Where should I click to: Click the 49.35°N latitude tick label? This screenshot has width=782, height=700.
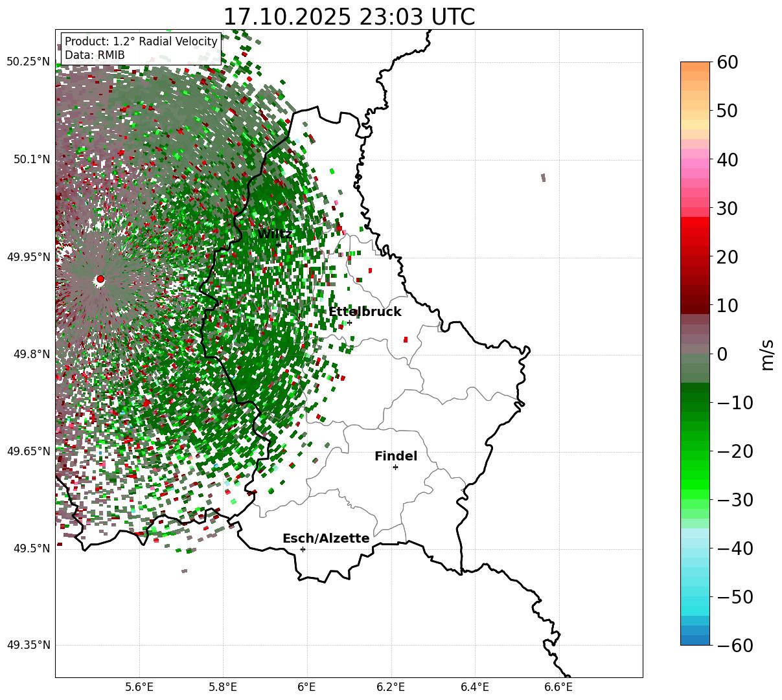28,645
